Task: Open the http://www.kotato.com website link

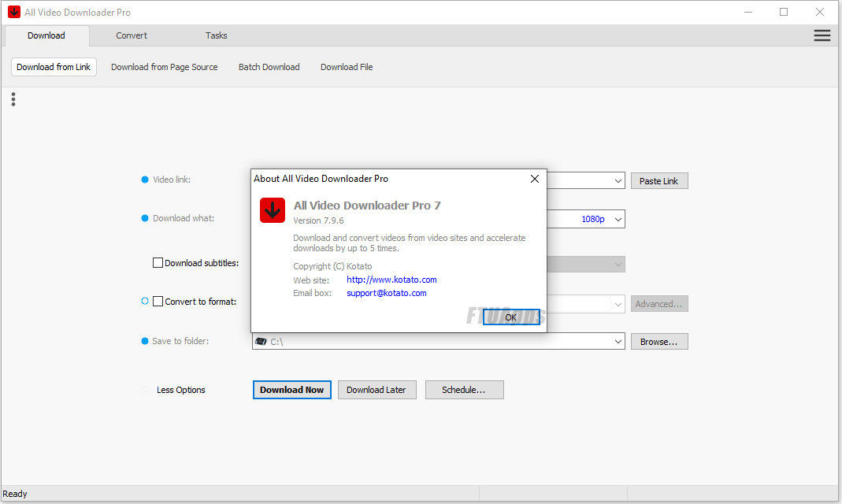Action: (391, 280)
